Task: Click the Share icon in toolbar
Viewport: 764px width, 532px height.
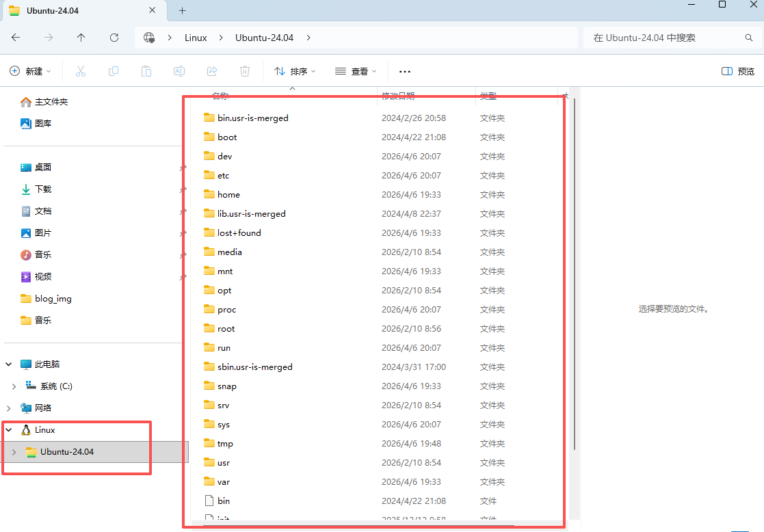Action: point(212,71)
